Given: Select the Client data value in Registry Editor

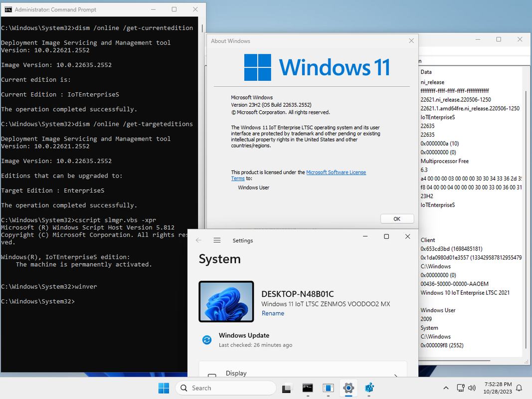Looking at the screenshot, I should pyautogui.click(x=427, y=240).
